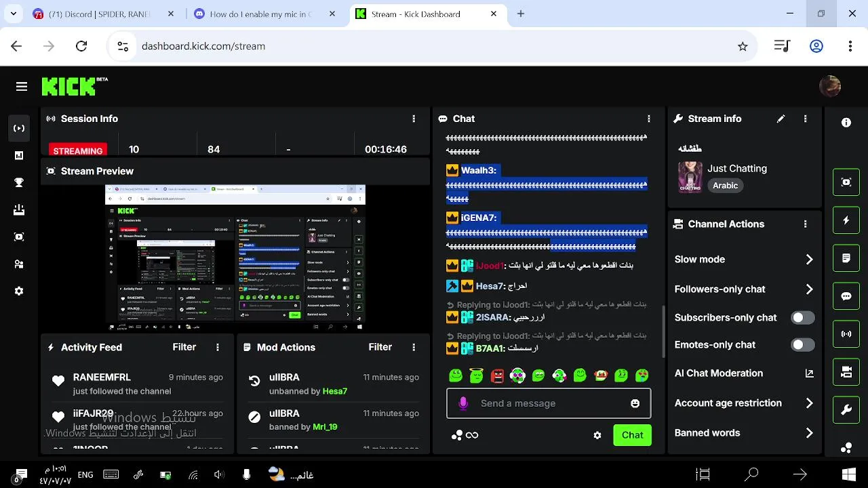Screen dimensions: 868x488
Task: Bookmark this page with the star icon
Action: (x=743, y=46)
